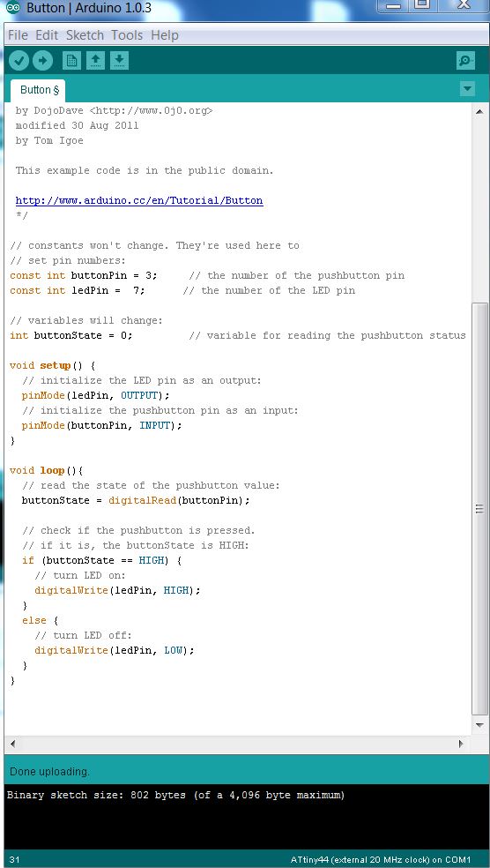Open the tab options dropdown arrow
The image size is (490, 868).
[x=467, y=88]
